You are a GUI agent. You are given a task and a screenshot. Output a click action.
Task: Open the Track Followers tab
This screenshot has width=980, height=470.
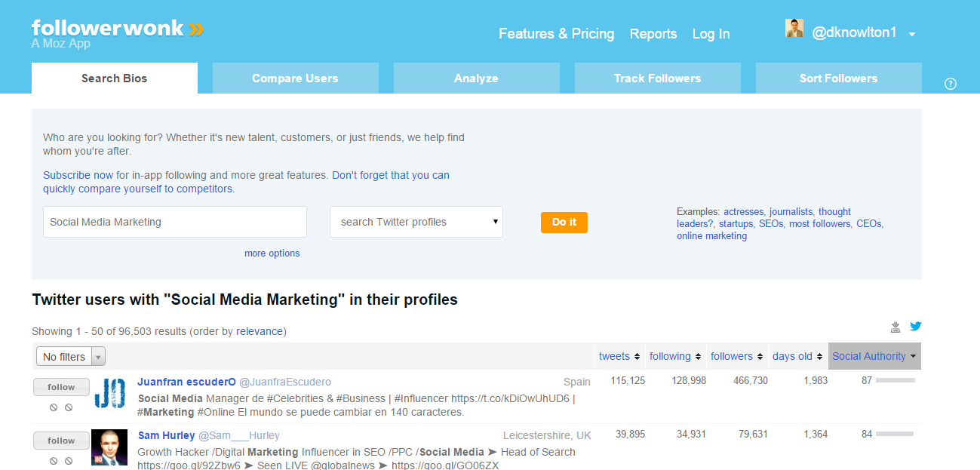pos(657,78)
